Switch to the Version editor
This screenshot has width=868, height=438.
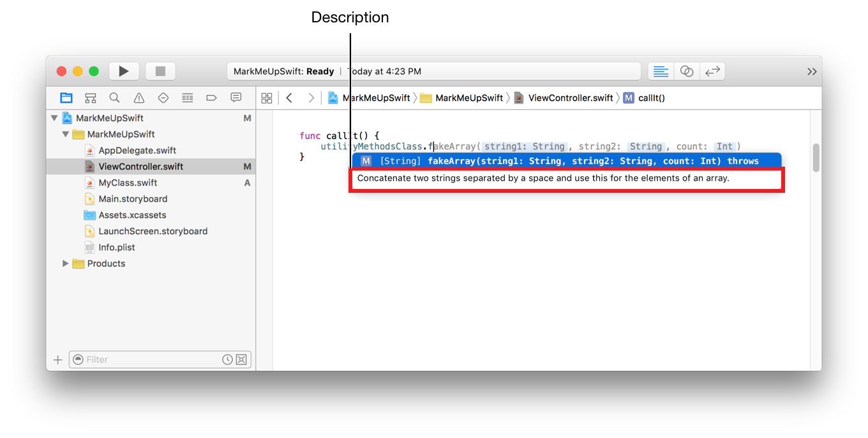712,72
